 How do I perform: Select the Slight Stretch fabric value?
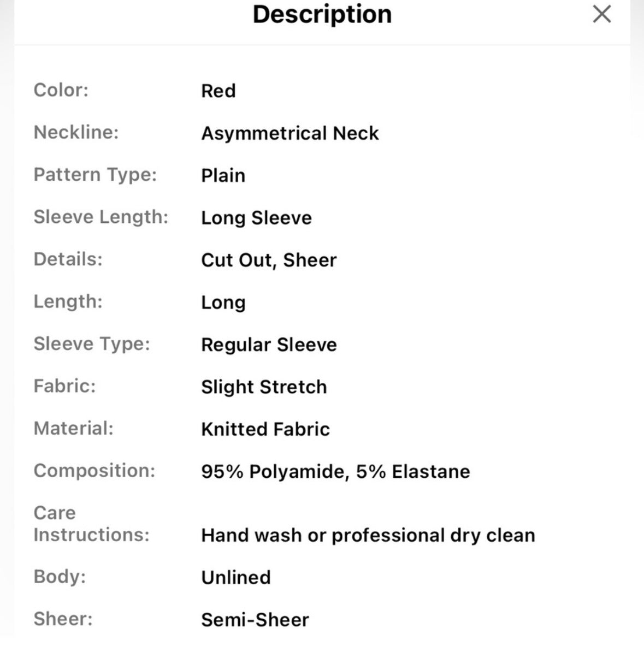[264, 387]
